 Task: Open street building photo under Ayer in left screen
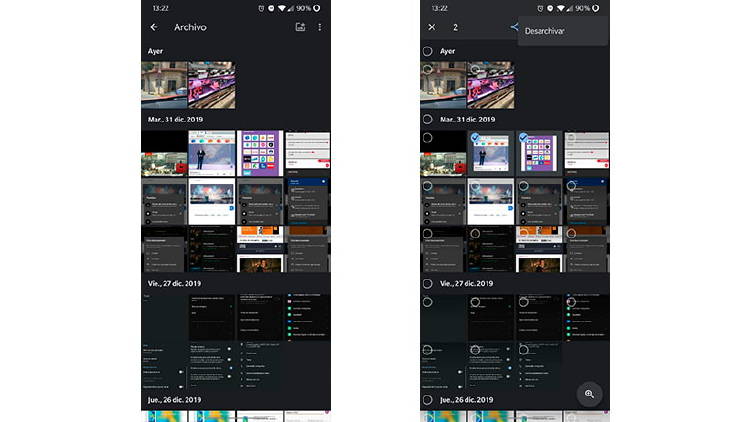[x=163, y=85]
